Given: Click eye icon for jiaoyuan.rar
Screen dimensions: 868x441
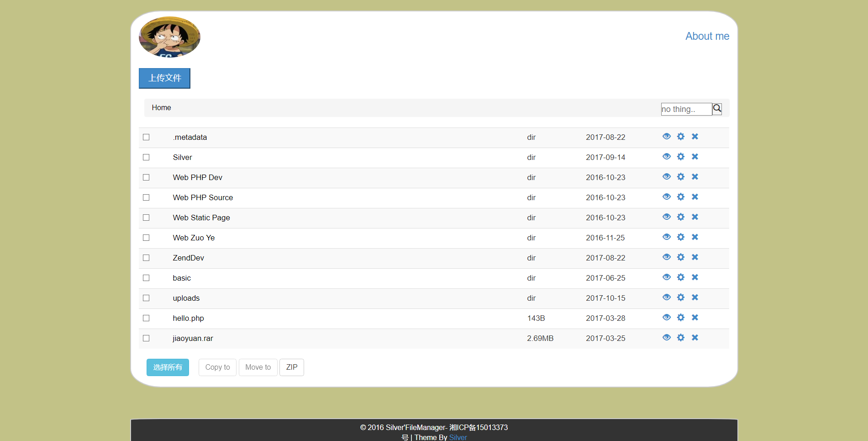Looking at the screenshot, I should pos(667,338).
